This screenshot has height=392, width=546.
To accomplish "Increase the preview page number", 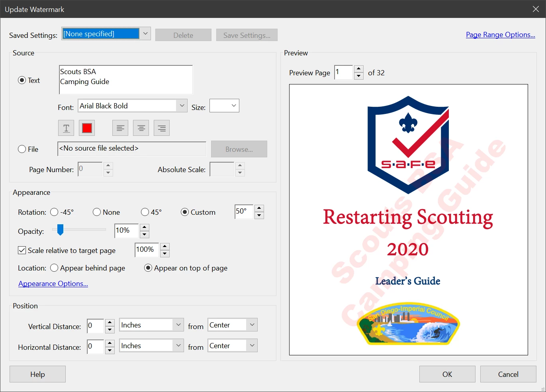I will click(x=359, y=69).
